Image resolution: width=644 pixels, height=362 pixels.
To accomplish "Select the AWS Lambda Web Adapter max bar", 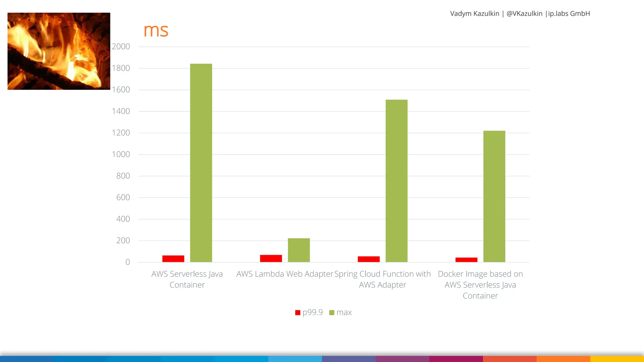I will (299, 250).
